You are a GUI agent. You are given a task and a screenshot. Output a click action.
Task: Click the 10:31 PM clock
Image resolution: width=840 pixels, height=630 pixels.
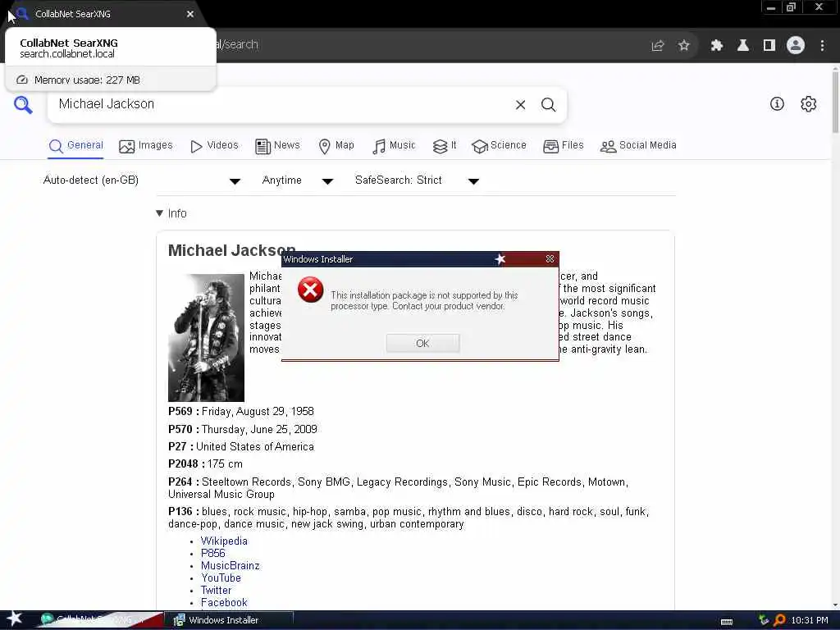click(810, 620)
